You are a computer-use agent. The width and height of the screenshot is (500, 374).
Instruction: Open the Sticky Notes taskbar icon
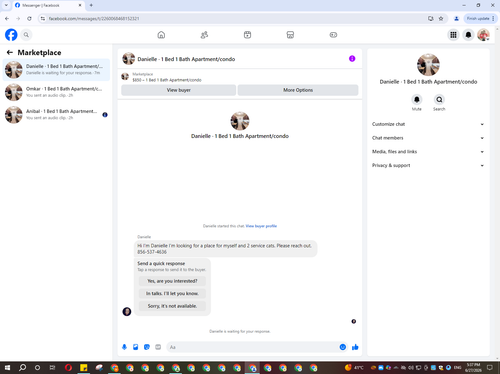coord(84,368)
